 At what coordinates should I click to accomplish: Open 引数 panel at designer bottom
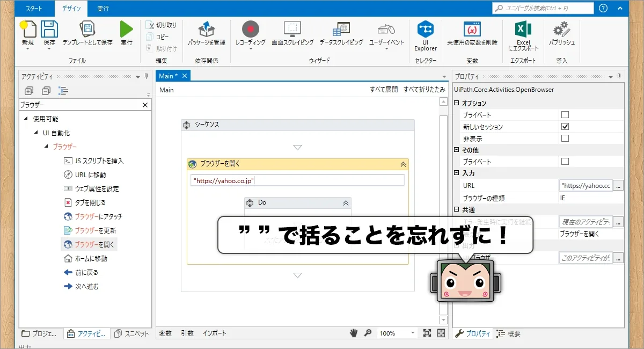point(187,333)
